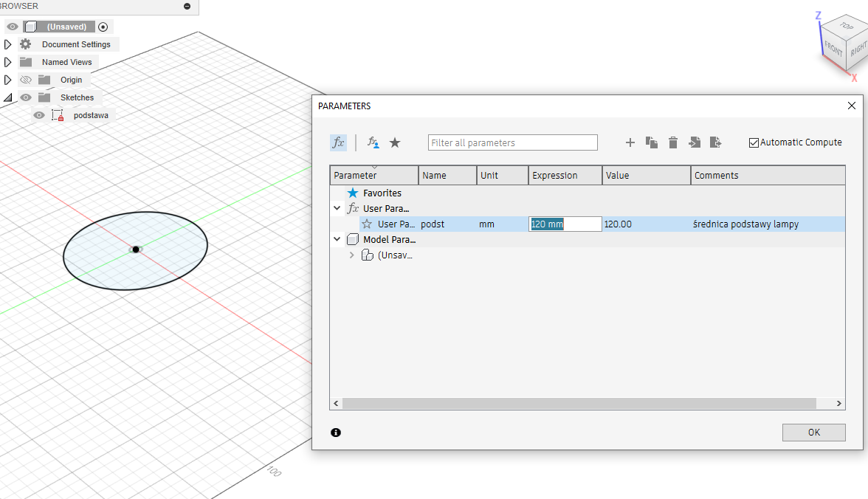Image resolution: width=868 pixels, height=499 pixels.
Task: Click the Model Para… component icon
Action: pos(353,239)
